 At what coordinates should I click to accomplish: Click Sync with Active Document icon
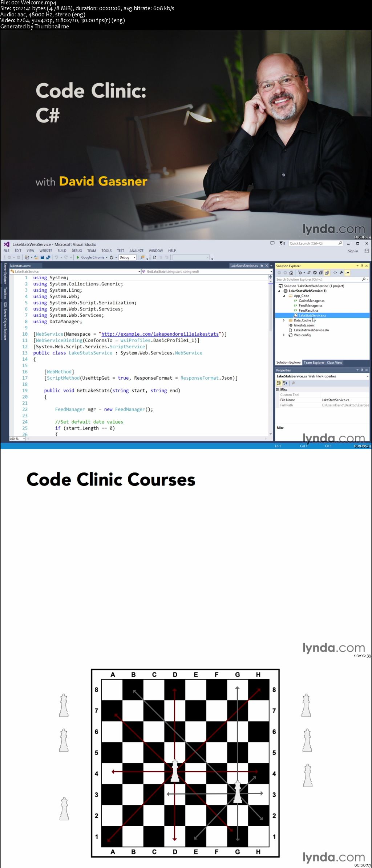pos(309,273)
